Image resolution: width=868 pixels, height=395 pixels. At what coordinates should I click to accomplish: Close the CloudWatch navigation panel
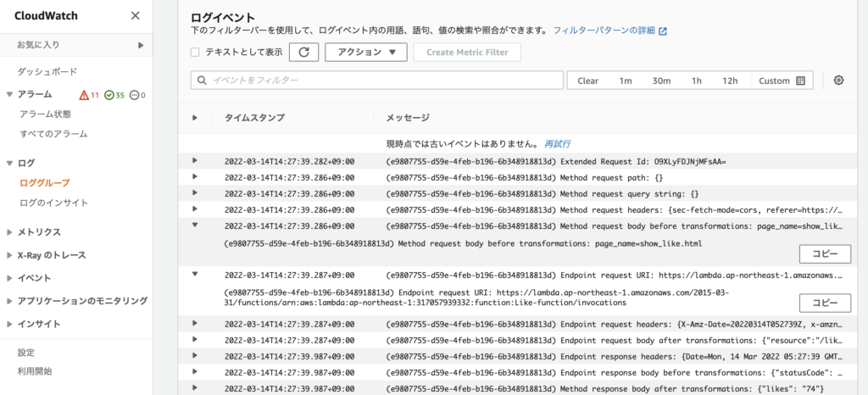coord(135,15)
